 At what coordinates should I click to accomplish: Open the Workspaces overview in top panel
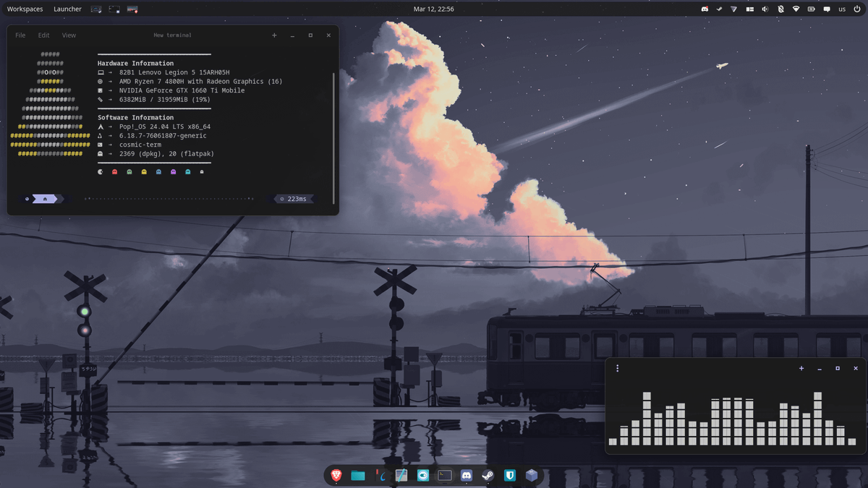(25, 9)
